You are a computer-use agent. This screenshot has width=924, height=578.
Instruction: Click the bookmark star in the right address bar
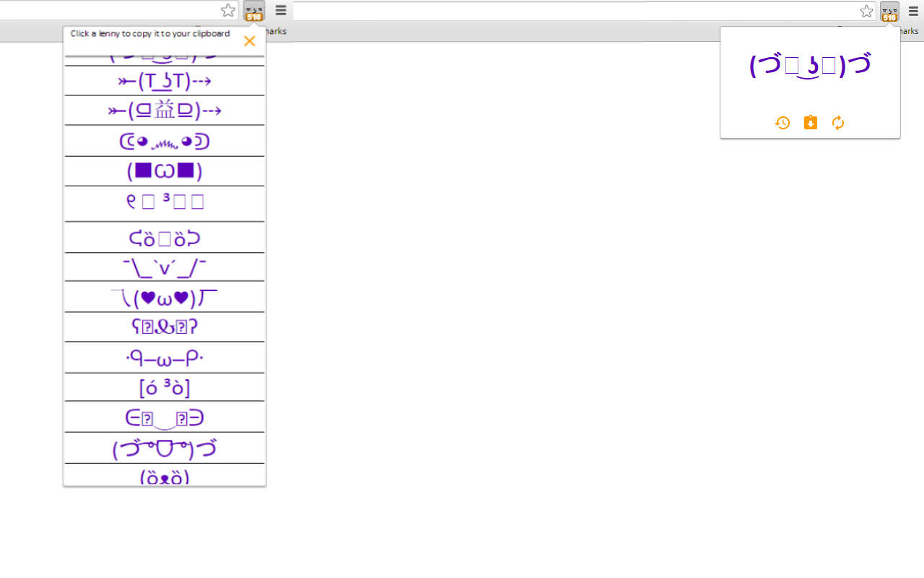point(866,12)
